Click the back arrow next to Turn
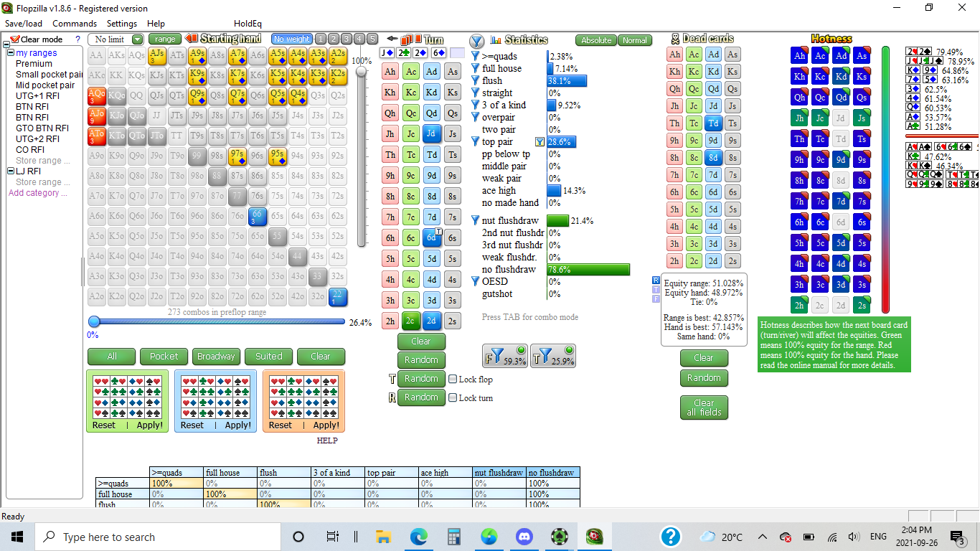The width and height of the screenshot is (980, 551). (392, 39)
